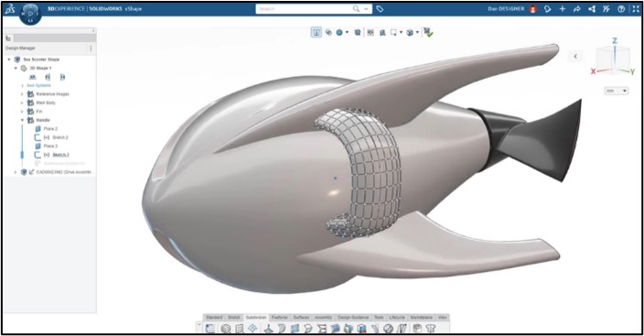Click the diamond align tool icon

tap(252, 328)
